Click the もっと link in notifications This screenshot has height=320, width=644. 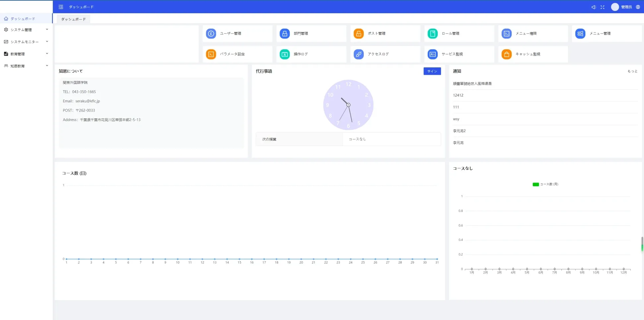coord(632,71)
